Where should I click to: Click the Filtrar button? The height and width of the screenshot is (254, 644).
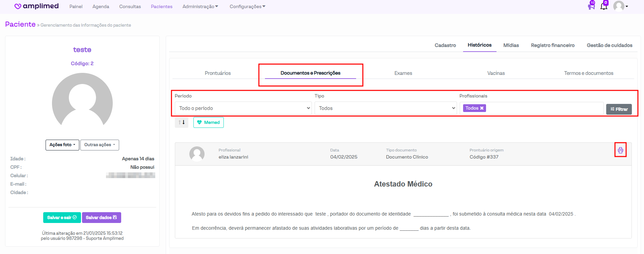pos(619,109)
